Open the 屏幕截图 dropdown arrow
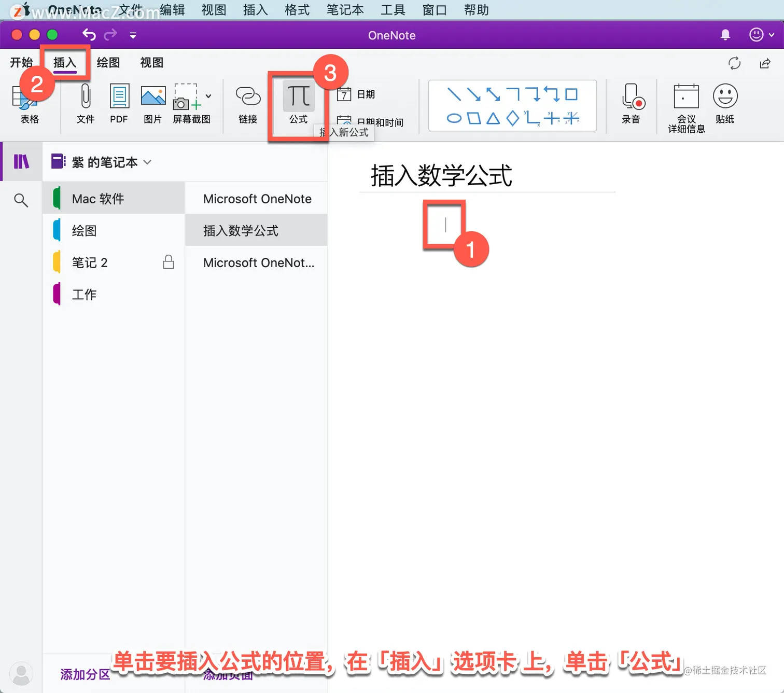This screenshot has height=693, width=784. (208, 96)
